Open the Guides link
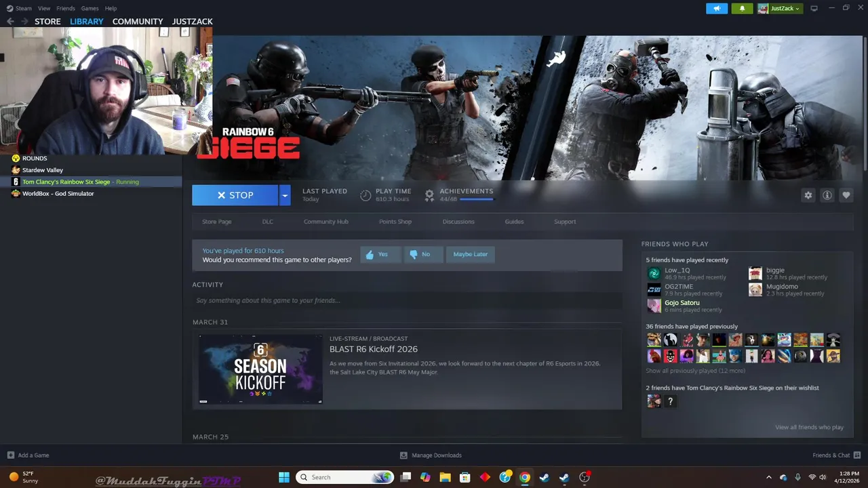868x488 pixels. (514, 222)
